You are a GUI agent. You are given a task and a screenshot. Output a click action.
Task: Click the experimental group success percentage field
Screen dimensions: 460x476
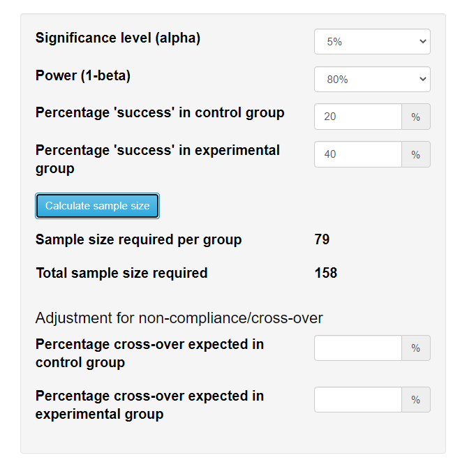[x=357, y=154]
